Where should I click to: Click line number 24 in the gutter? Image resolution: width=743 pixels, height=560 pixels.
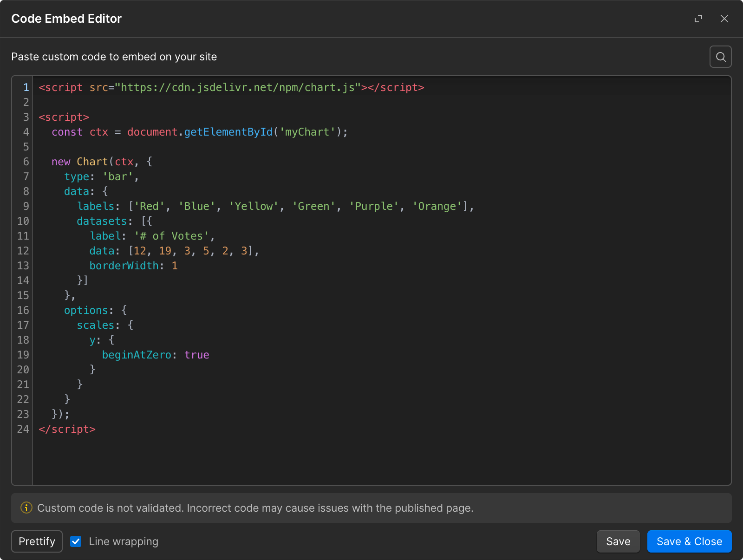pyautogui.click(x=23, y=429)
